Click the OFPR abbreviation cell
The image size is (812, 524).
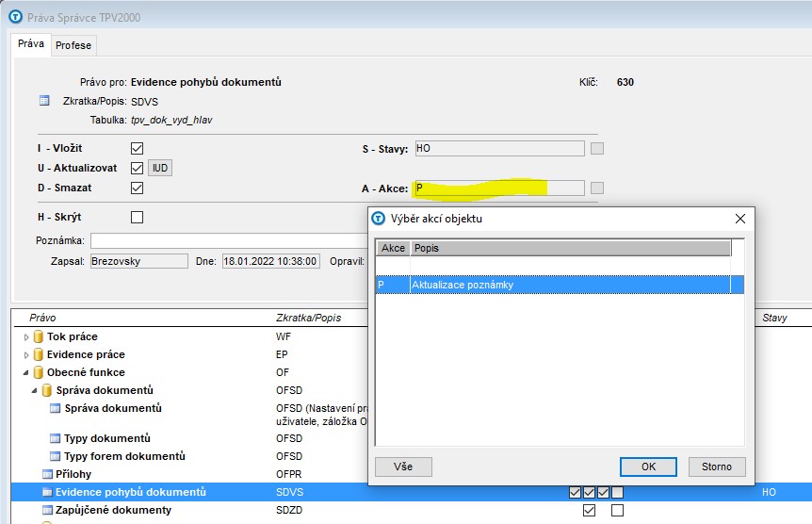point(289,474)
